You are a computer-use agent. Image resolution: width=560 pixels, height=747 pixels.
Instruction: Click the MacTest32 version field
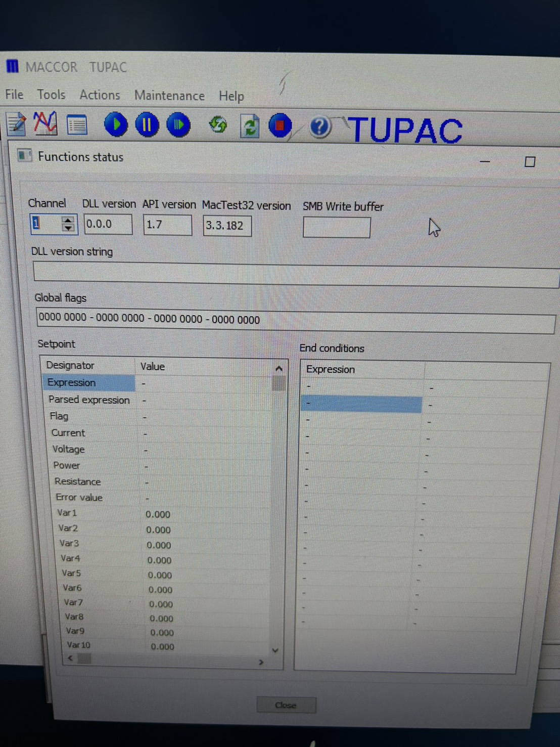pyautogui.click(x=227, y=226)
